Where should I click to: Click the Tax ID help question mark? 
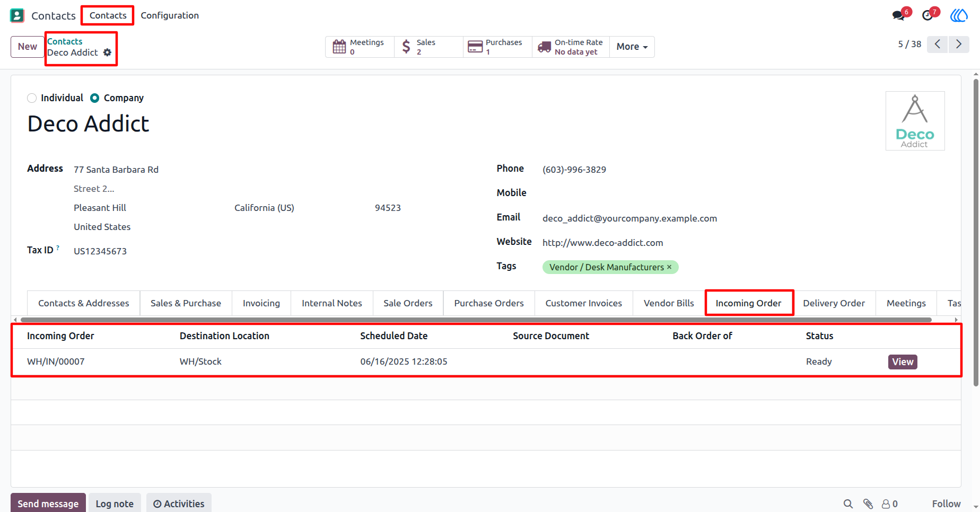point(58,248)
